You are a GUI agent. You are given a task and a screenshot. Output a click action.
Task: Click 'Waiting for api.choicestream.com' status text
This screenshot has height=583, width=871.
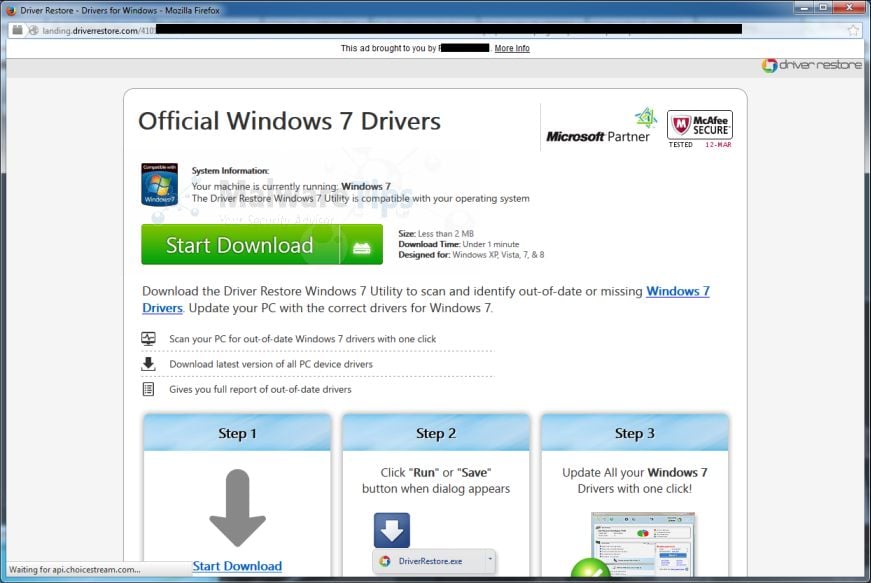pyautogui.click(x=74, y=570)
